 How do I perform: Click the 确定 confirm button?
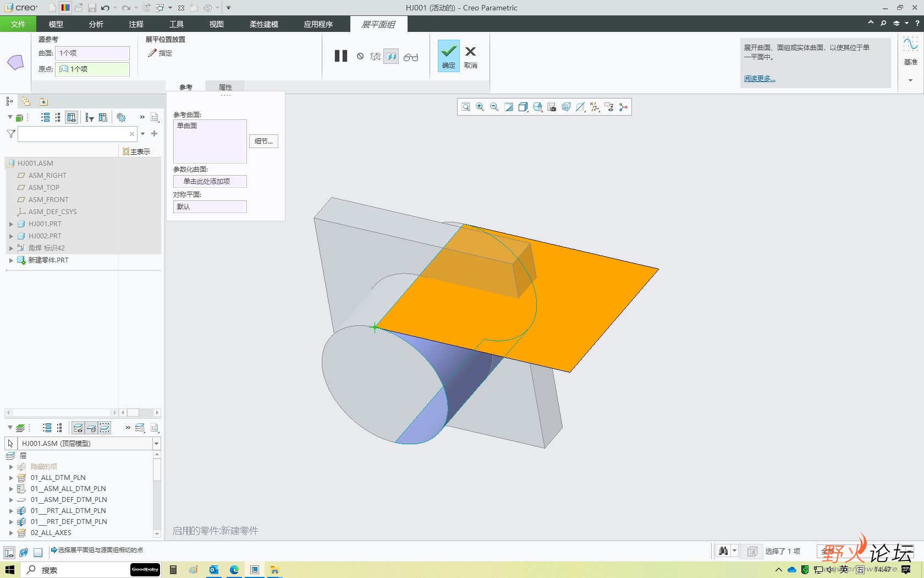[449, 56]
